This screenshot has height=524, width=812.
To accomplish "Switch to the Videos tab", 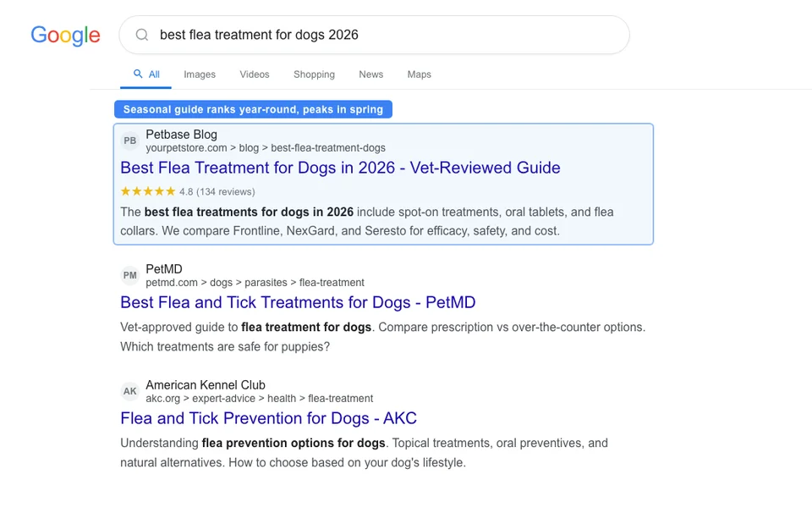I will click(x=254, y=74).
